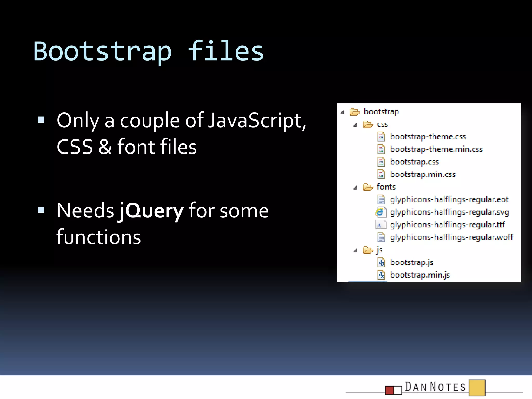This screenshot has width=532, height=399.
Task: Select bootstrap.css file name
Action: coord(414,162)
